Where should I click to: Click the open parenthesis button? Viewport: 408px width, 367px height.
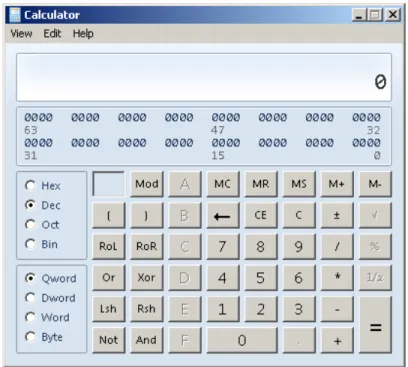(x=108, y=215)
